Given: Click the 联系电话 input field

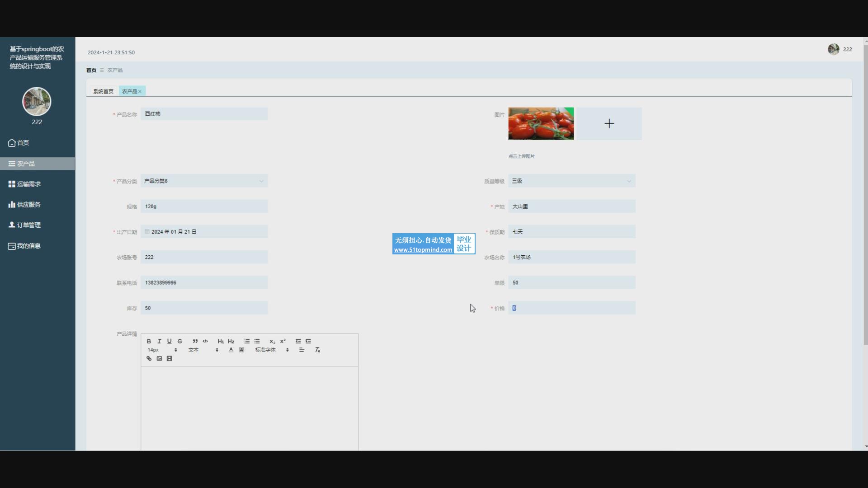Looking at the screenshot, I should click(204, 282).
